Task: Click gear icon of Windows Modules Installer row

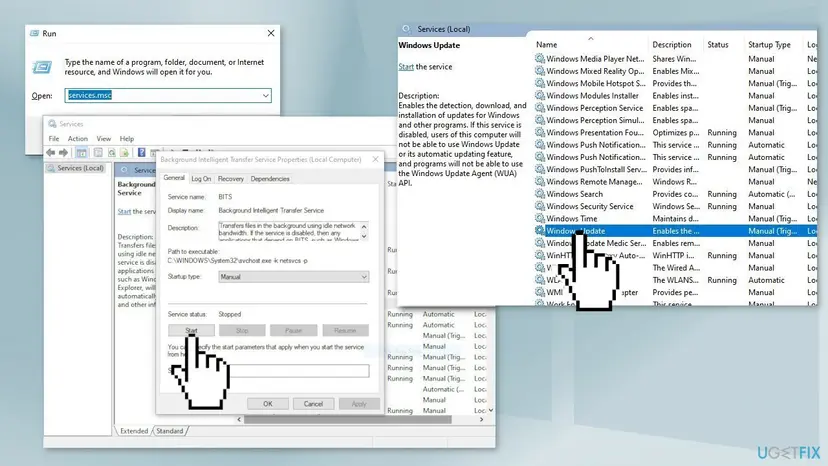Action: click(x=539, y=95)
